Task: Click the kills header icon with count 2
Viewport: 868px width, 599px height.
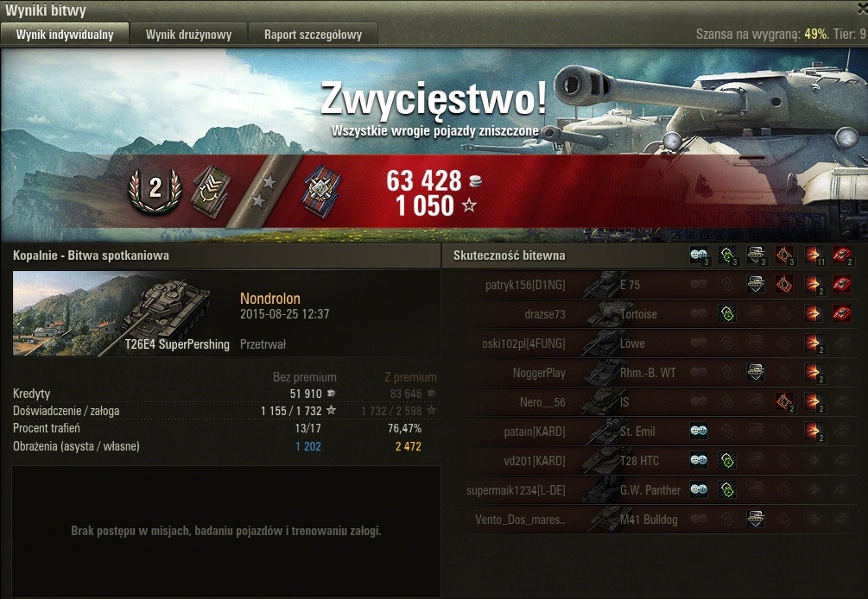Action: 841,255
